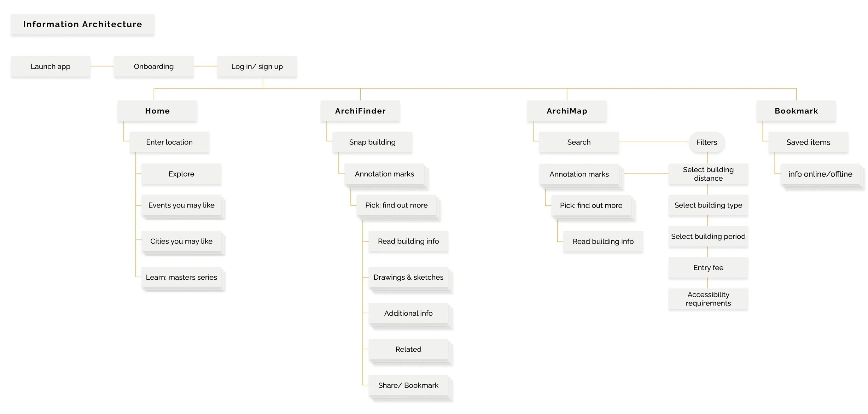This screenshot has width=868, height=414.
Task: Click the ArchiMap heading box
Action: click(567, 111)
